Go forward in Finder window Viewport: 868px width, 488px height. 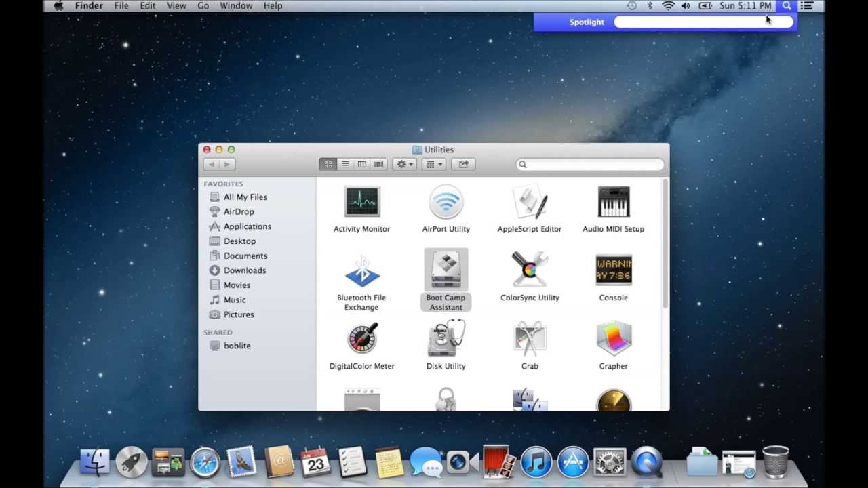pyautogui.click(x=227, y=164)
